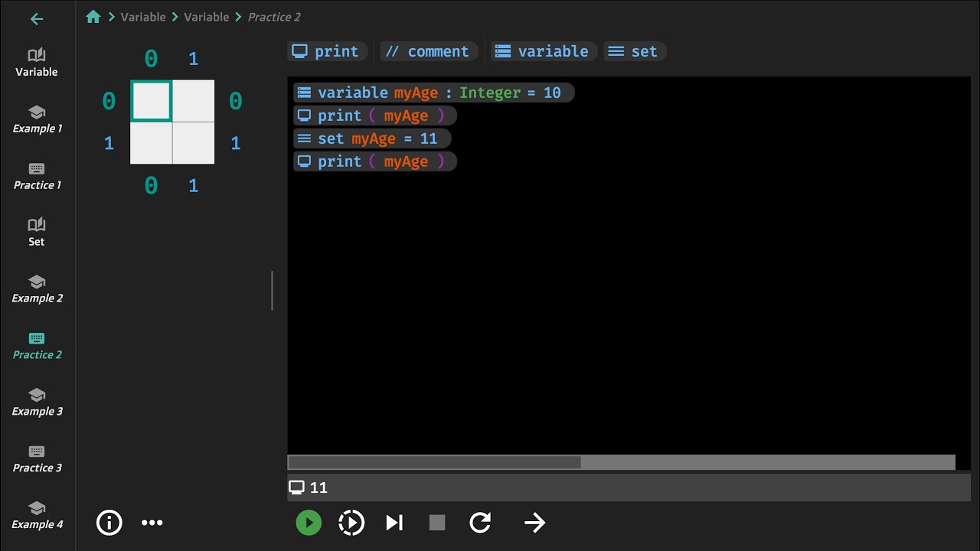Open Example 4 in sidebar
The width and height of the screenshot is (980, 551).
(x=37, y=516)
